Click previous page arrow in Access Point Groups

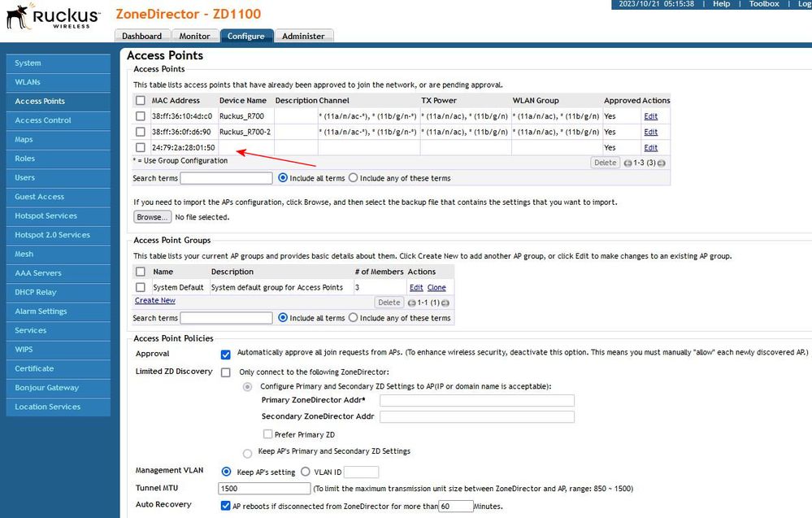pos(411,303)
